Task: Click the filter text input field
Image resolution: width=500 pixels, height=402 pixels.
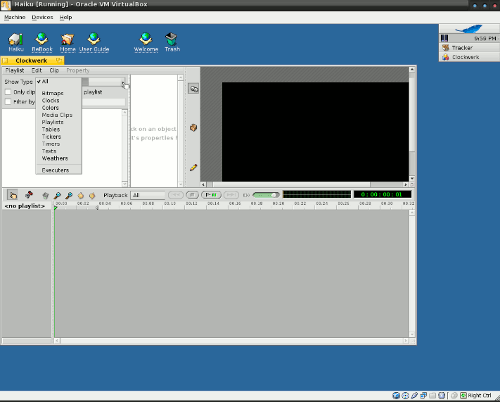Action: 103,102
